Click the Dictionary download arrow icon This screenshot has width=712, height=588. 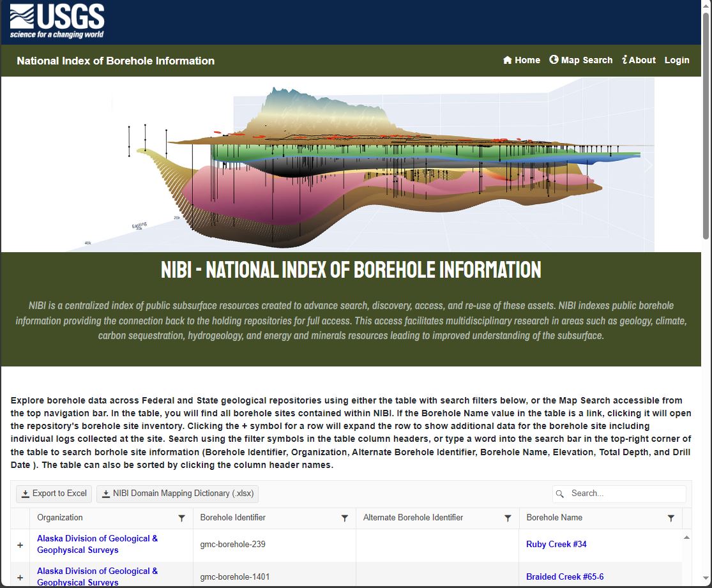pos(106,494)
